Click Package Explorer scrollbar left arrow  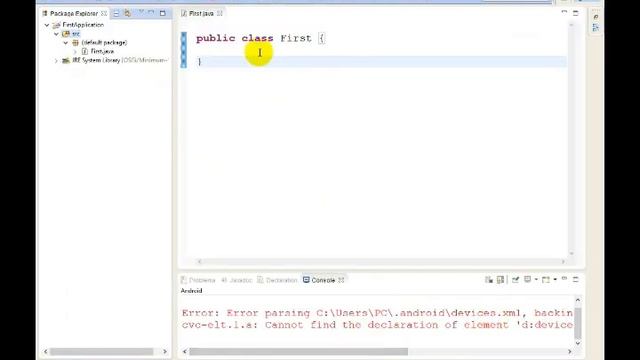coord(45,351)
